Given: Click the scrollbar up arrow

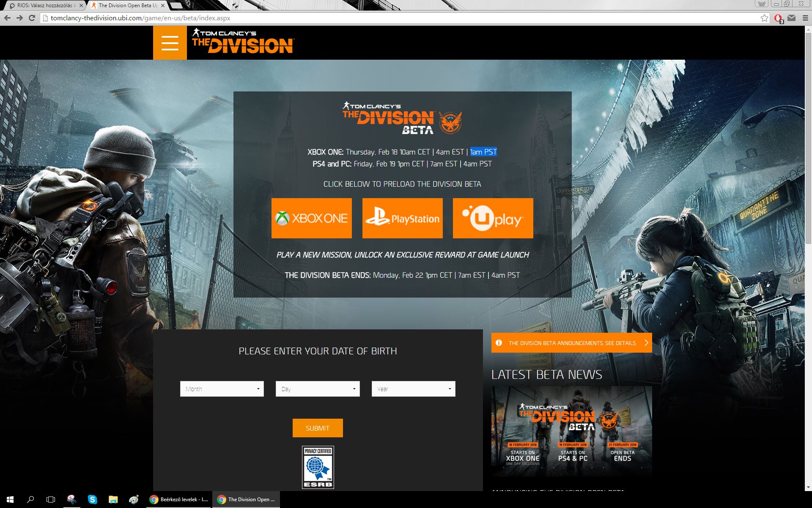Looking at the screenshot, I should point(808,29).
